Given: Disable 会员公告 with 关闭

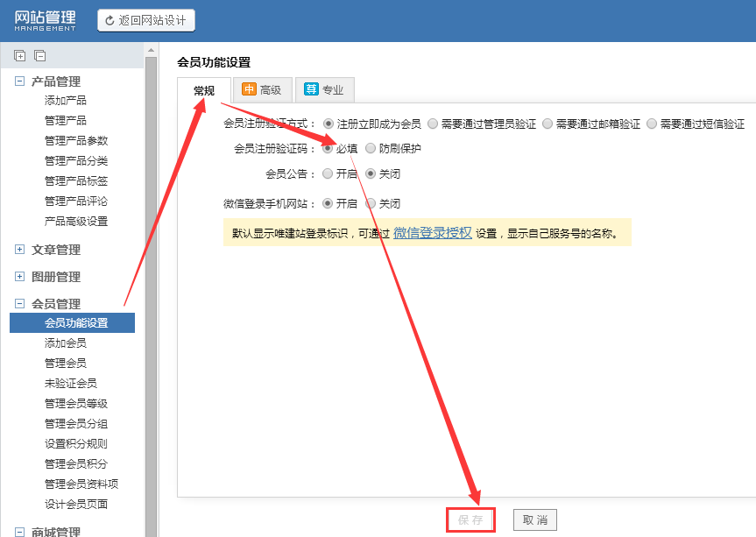Looking at the screenshot, I should pyautogui.click(x=371, y=173).
